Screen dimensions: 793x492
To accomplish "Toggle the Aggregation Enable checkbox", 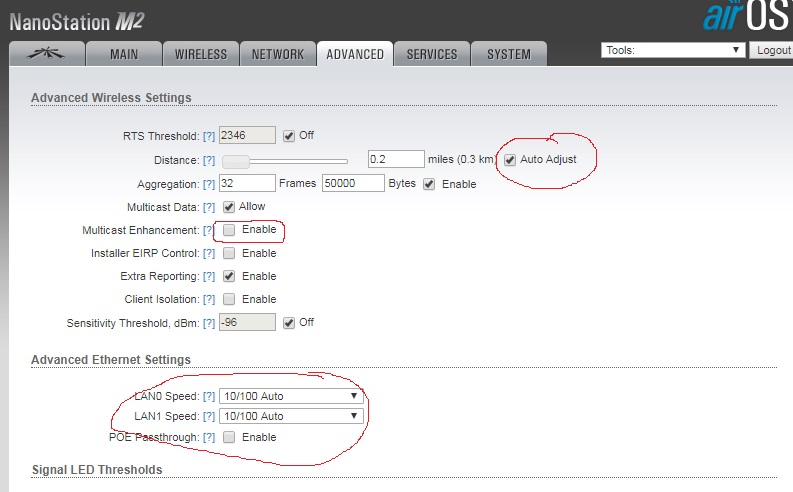I will click(x=429, y=184).
